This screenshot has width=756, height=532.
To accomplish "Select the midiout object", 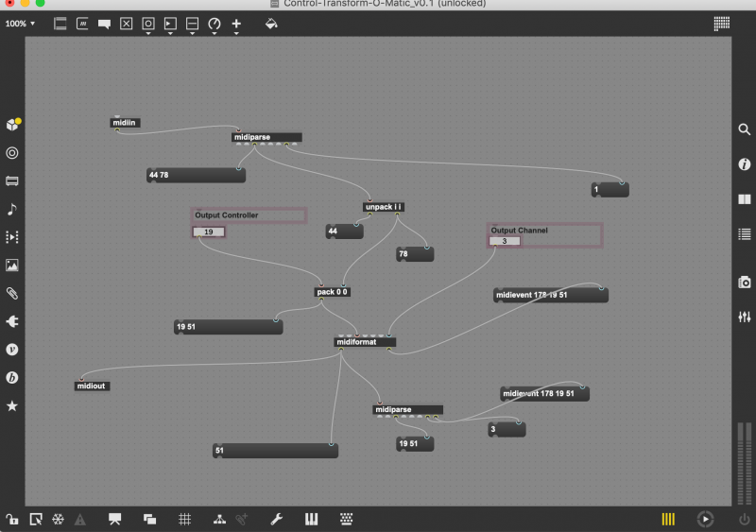I will [x=92, y=386].
